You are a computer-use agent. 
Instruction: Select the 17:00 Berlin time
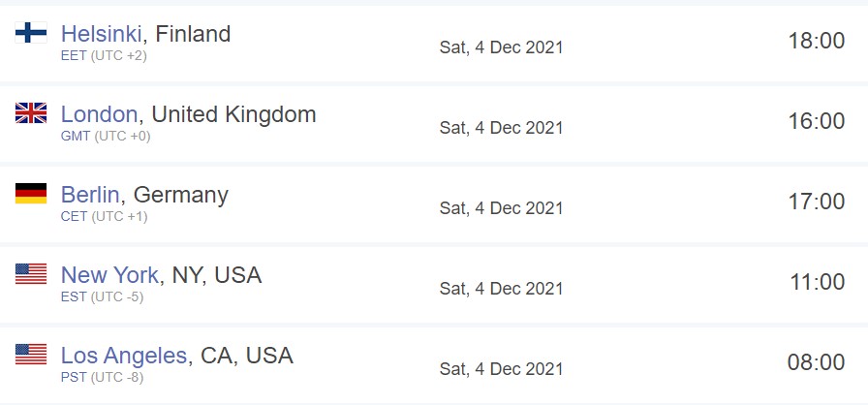pos(817,202)
